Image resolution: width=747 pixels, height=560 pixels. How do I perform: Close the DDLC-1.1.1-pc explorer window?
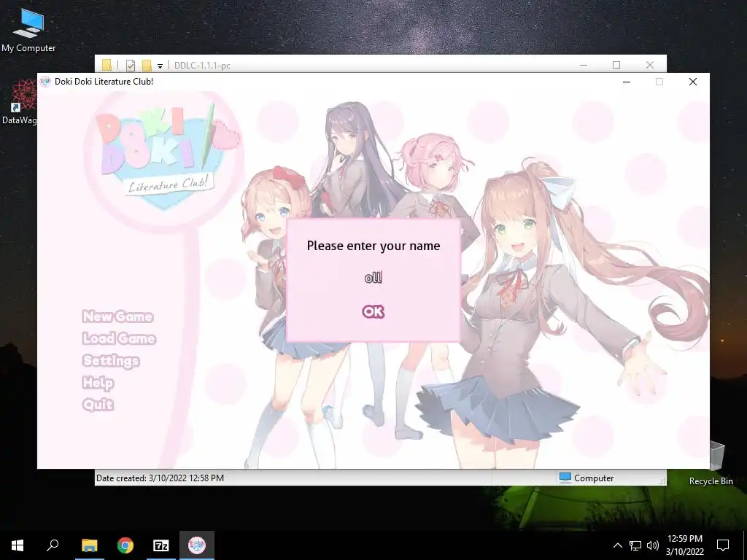click(650, 65)
